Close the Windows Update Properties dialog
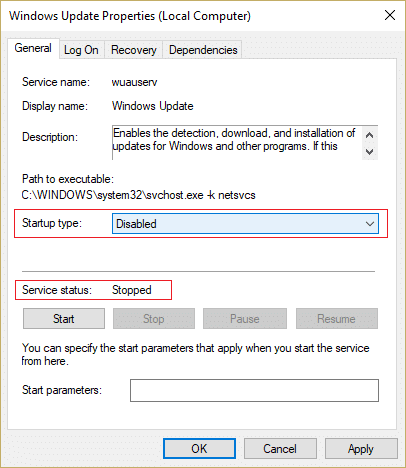 (390, 15)
